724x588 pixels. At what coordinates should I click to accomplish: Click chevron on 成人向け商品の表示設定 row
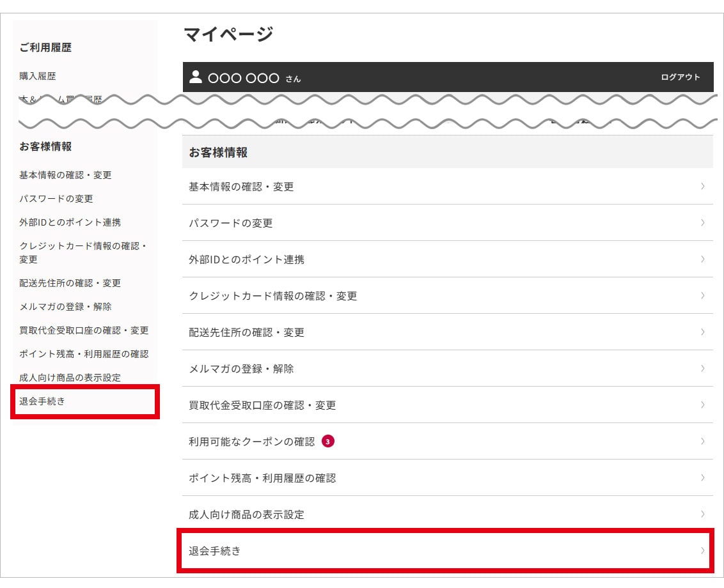[703, 514]
